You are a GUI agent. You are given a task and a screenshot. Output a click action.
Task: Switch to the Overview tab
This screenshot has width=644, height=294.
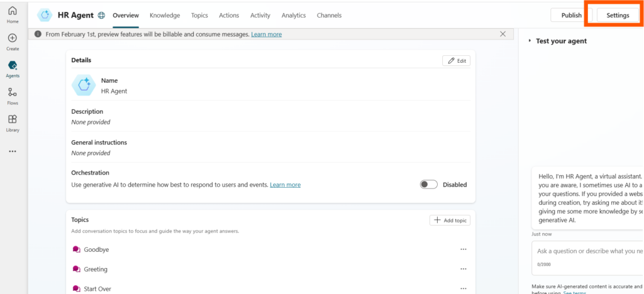(x=126, y=15)
